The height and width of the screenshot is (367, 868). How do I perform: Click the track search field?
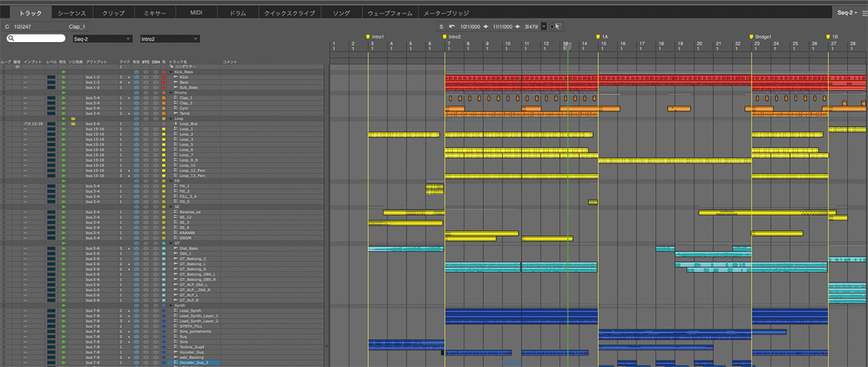(x=35, y=38)
